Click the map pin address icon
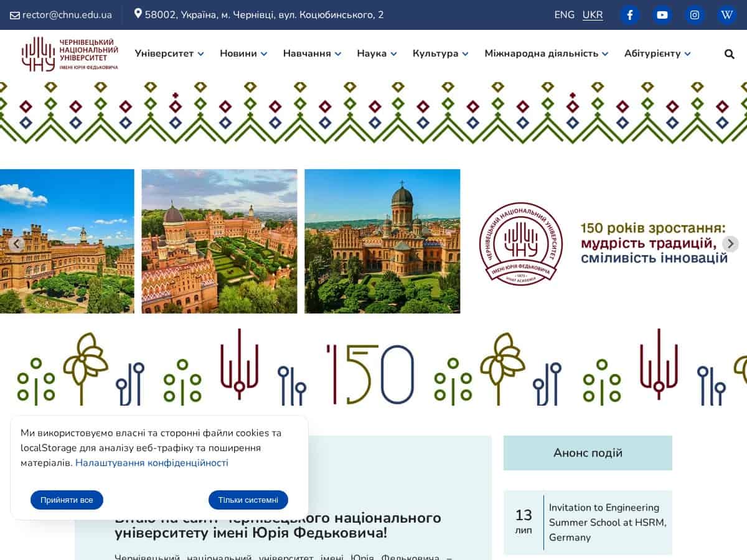This screenshot has height=560, width=747. pos(138,14)
